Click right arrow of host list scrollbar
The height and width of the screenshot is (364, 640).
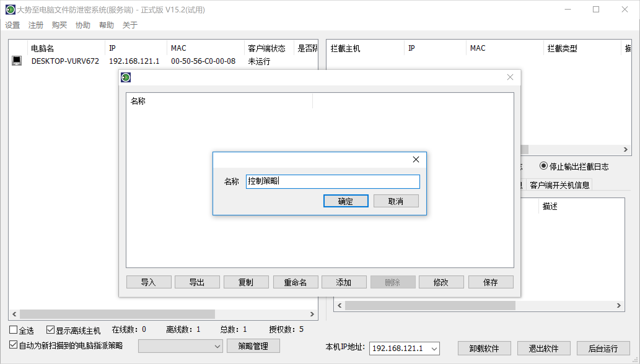312,314
